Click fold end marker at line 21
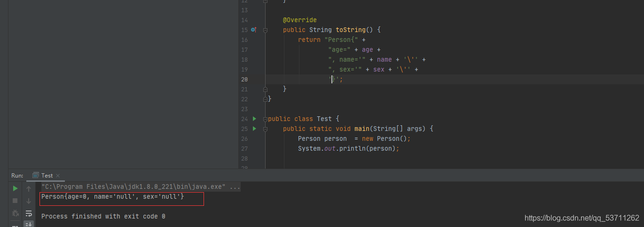 265,89
